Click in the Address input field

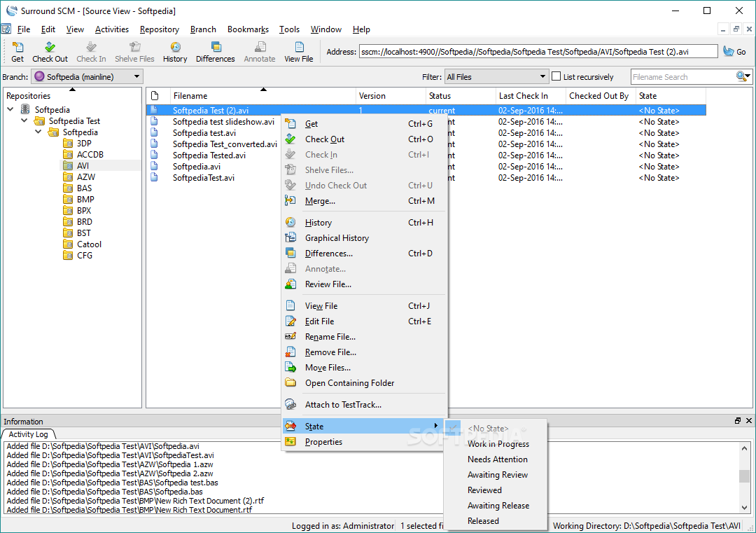538,52
